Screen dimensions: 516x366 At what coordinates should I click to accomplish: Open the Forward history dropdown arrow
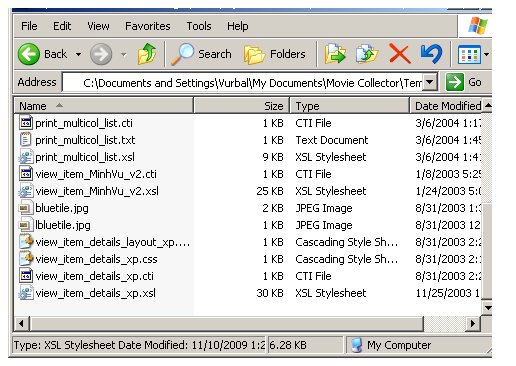coord(124,54)
